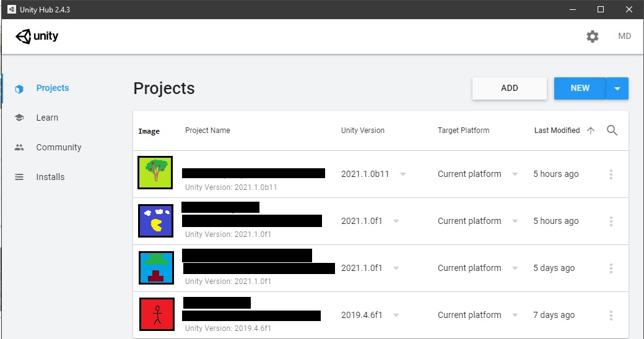The image size is (644, 339).
Task: Click the ADD project button
Action: pyautogui.click(x=509, y=88)
